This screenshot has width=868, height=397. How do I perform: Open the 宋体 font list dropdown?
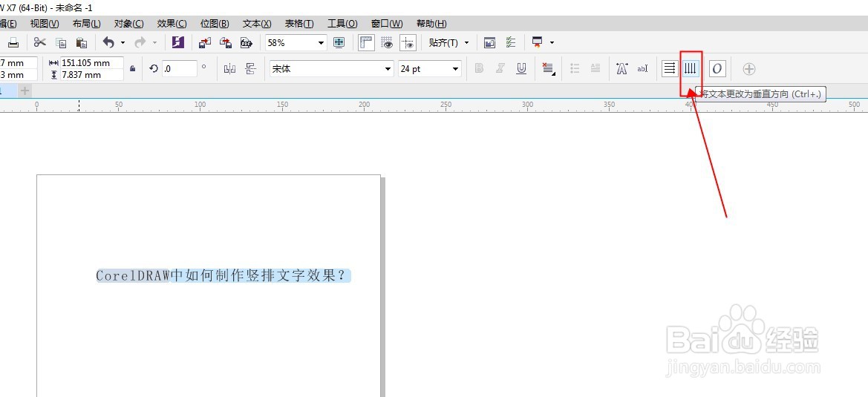tap(388, 68)
